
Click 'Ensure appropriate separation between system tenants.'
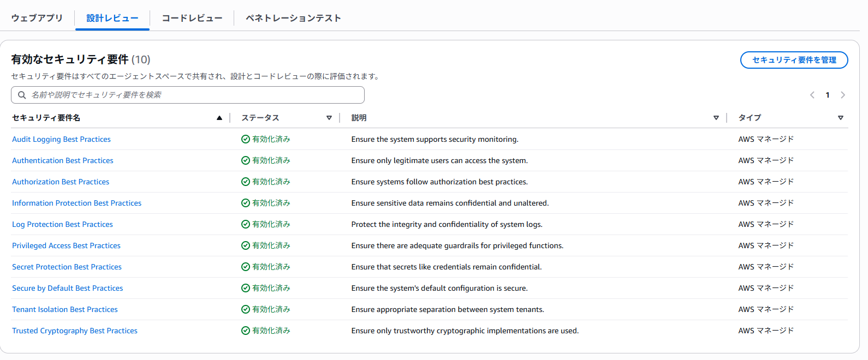click(x=448, y=309)
